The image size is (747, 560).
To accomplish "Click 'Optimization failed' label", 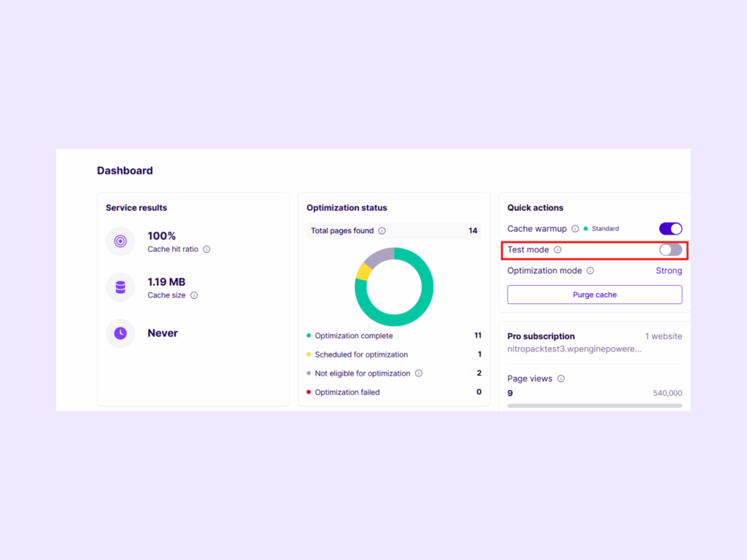I will (x=347, y=392).
